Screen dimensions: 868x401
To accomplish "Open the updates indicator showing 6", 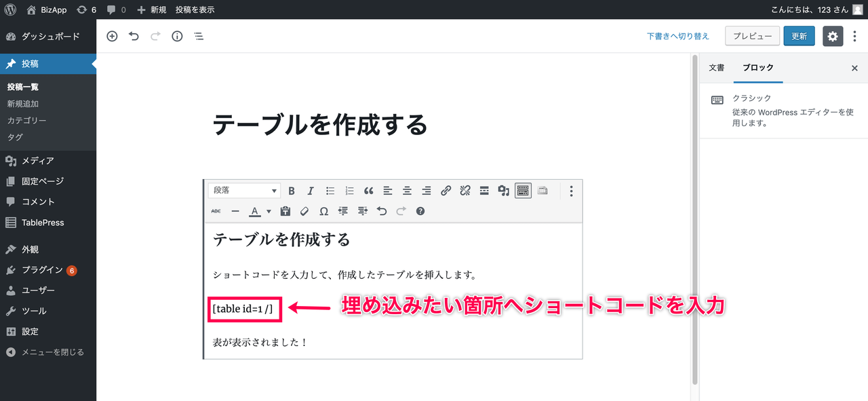I will tap(86, 9).
